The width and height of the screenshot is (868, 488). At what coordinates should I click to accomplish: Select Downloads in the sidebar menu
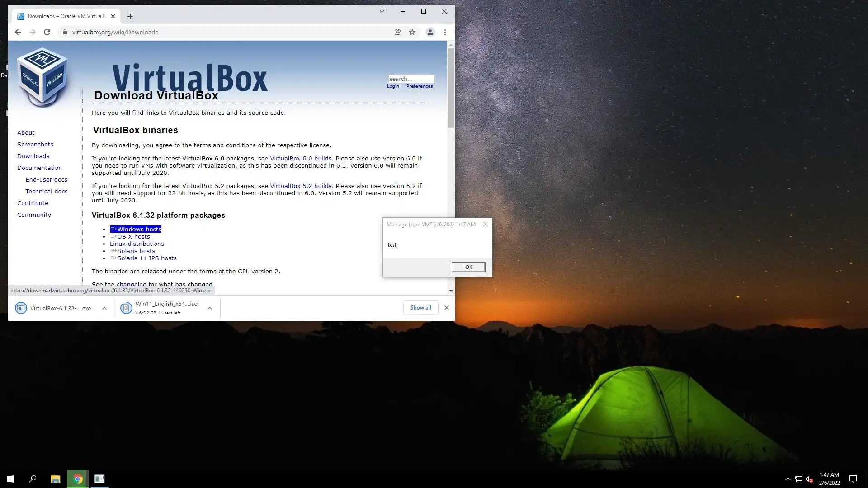pyautogui.click(x=33, y=156)
